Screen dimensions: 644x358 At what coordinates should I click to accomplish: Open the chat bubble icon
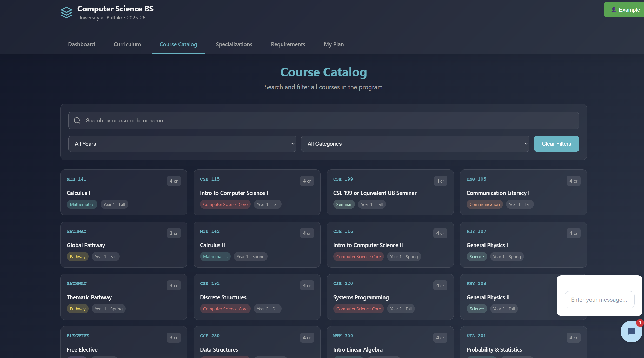tap(631, 332)
